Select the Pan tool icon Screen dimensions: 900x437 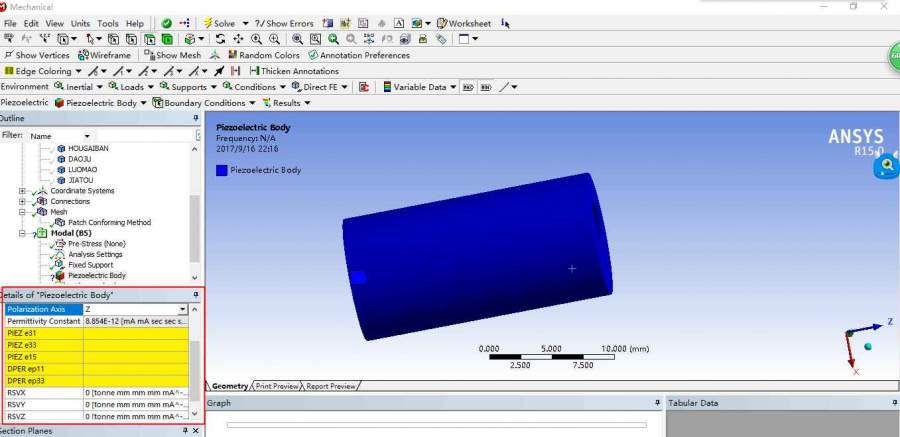[x=238, y=39]
